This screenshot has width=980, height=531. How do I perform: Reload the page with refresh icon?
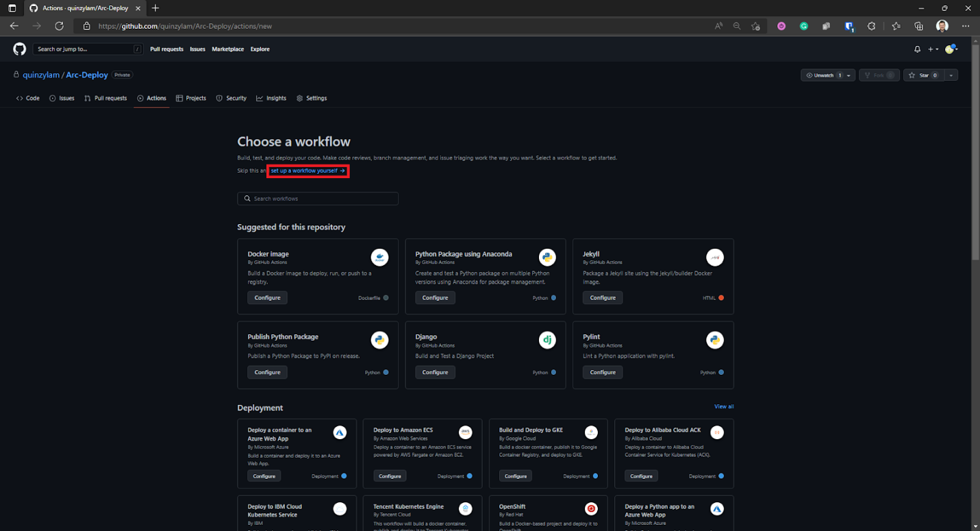[x=59, y=26]
